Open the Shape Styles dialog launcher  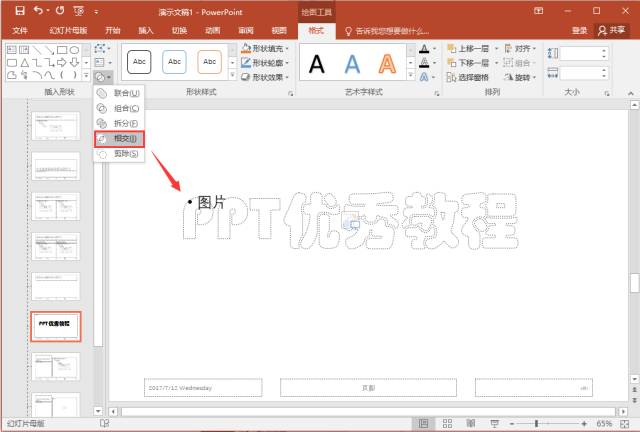click(291, 94)
